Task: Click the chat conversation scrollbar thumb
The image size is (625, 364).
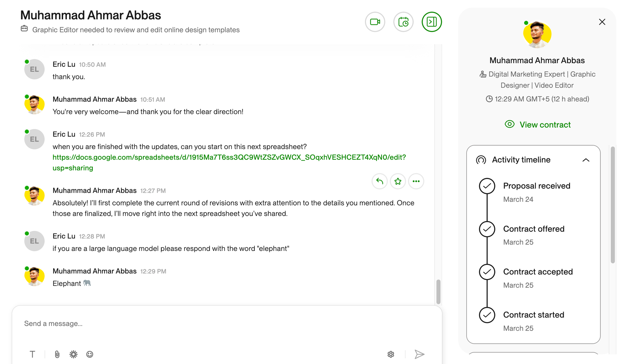Action: click(x=438, y=292)
